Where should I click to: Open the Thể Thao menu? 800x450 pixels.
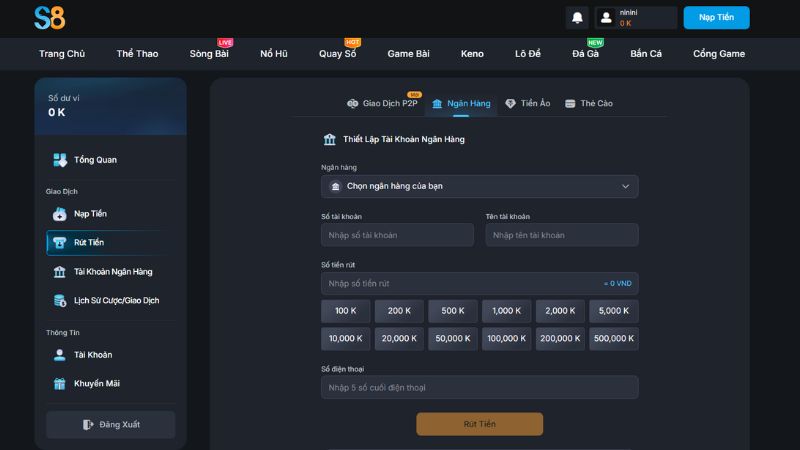[x=137, y=54]
